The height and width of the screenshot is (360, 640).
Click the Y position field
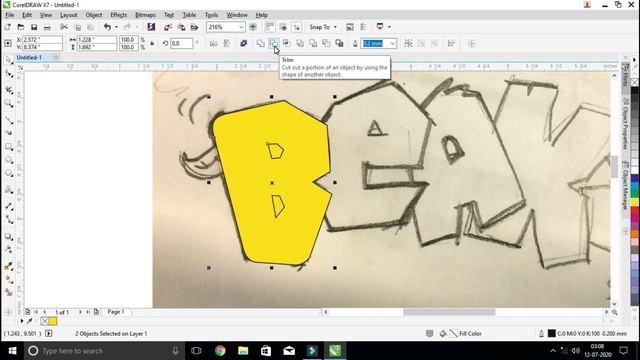tap(42, 47)
